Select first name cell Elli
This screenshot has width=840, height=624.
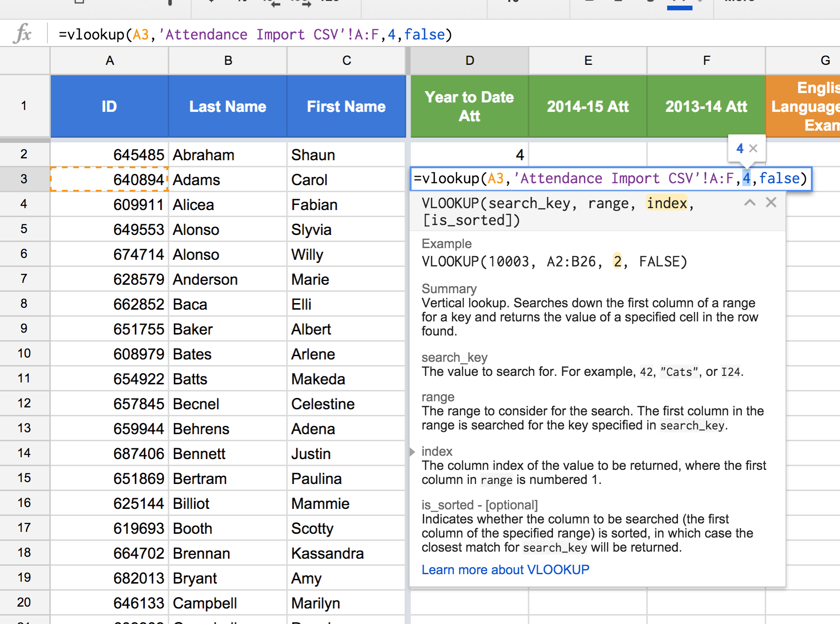346,304
